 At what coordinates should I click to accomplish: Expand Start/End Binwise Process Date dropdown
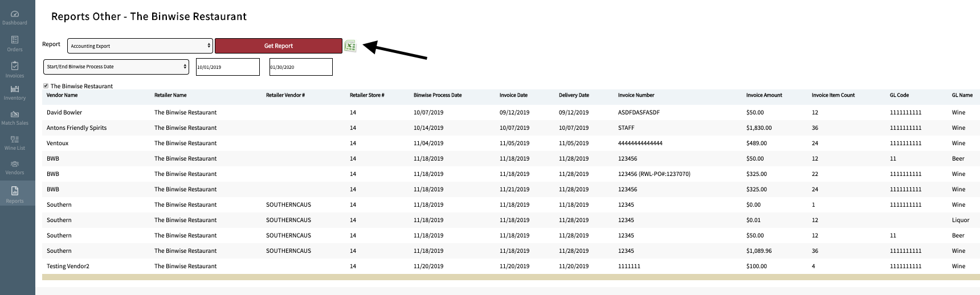coord(116,67)
